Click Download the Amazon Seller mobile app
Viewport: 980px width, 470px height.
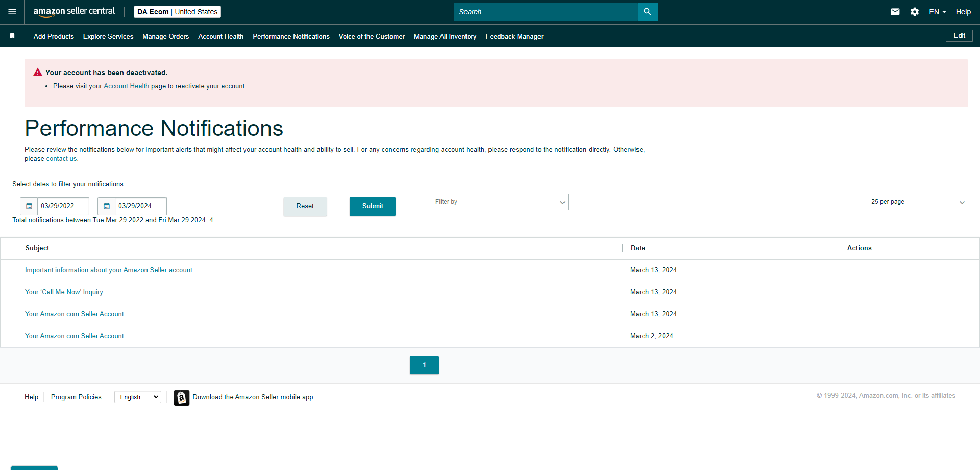point(253,397)
